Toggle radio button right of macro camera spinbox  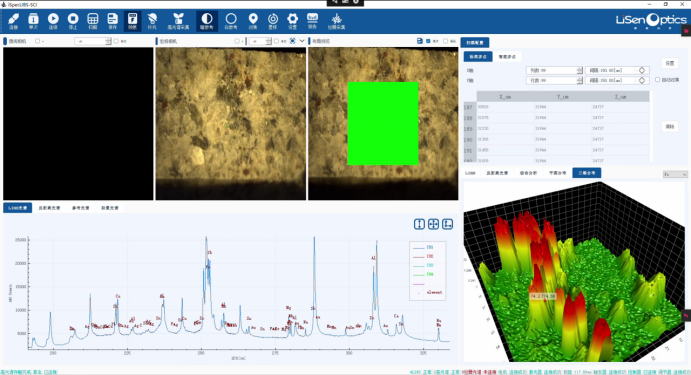pos(276,41)
